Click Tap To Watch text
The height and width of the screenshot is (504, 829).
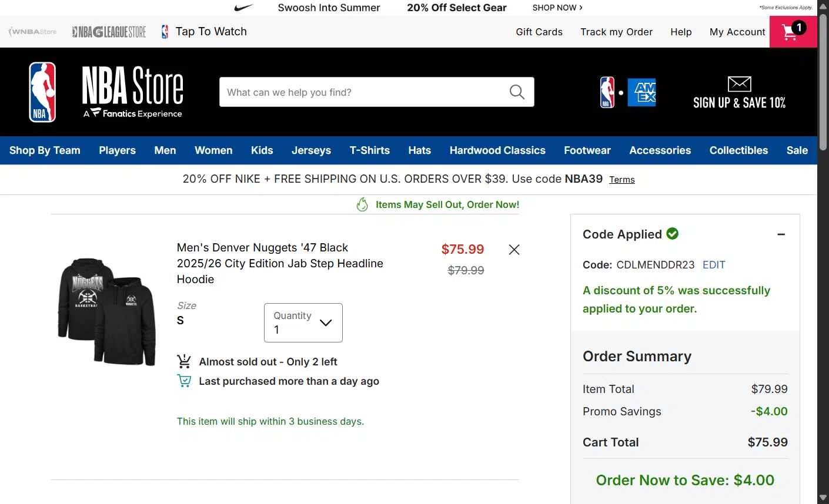click(211, 32)
